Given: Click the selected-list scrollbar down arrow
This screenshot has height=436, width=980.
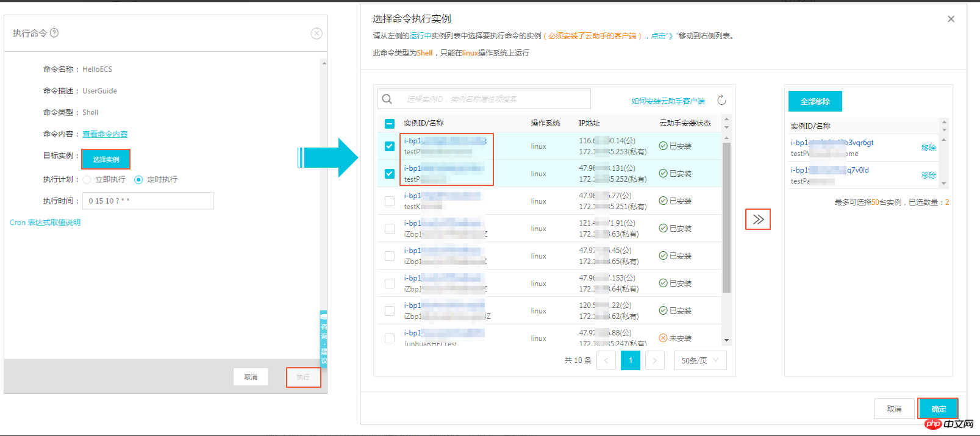Looking at the screenshot, I should point(944,184).
